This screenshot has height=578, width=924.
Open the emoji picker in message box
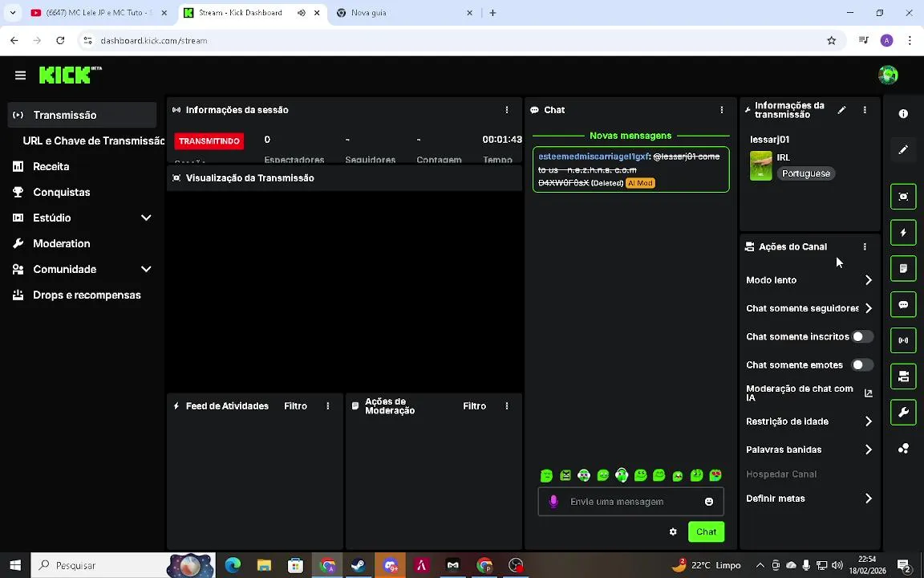(709, 501)
